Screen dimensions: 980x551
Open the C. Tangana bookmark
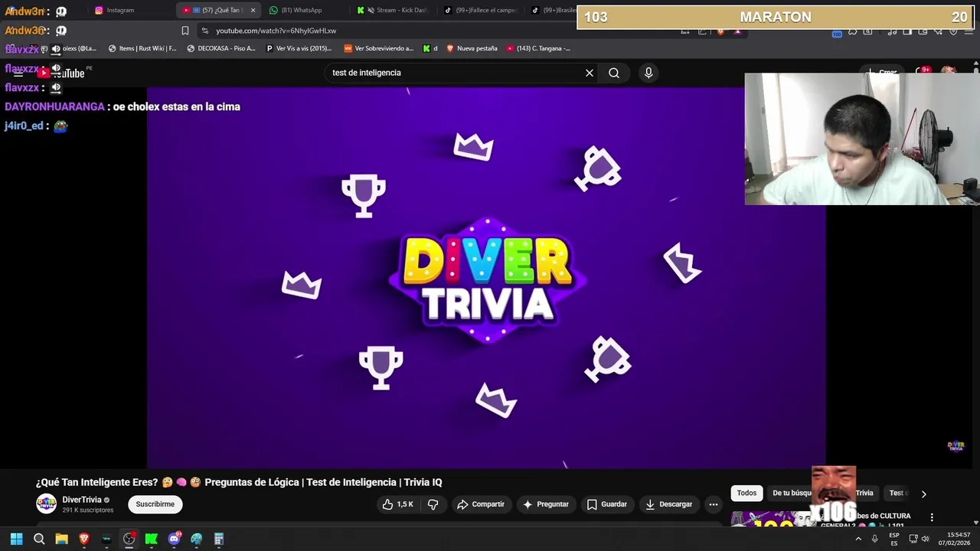point(538,48)
